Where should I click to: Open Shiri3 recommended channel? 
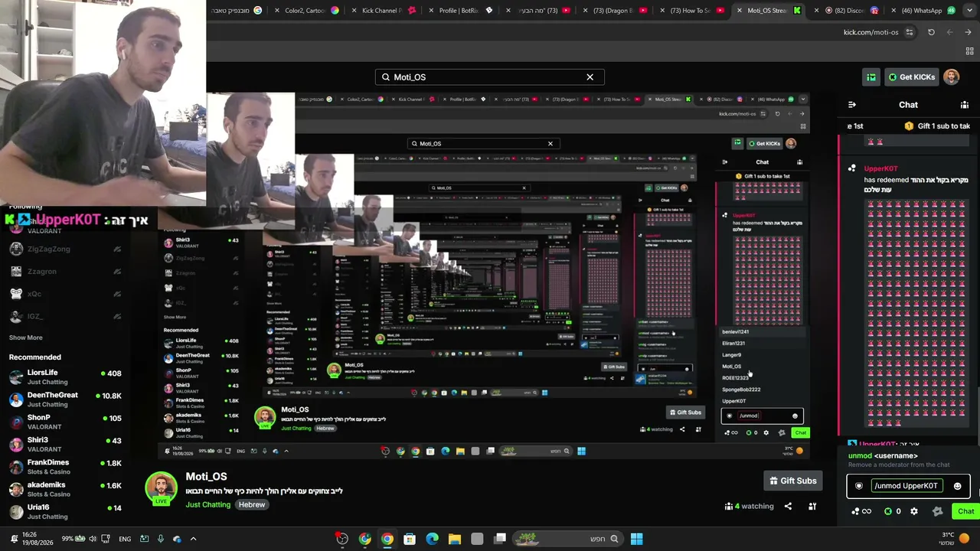point(64,444)
